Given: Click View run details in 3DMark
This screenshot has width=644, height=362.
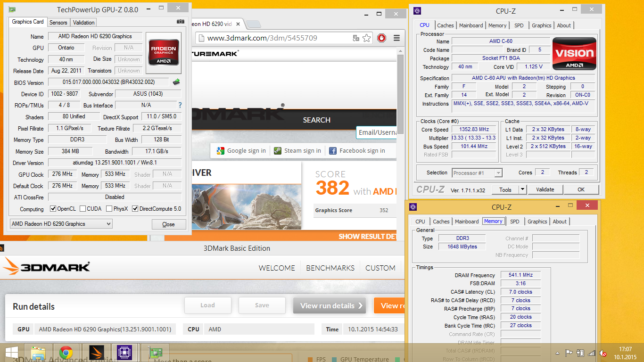Looking at the screenshot, I should [x=330, y=305].
